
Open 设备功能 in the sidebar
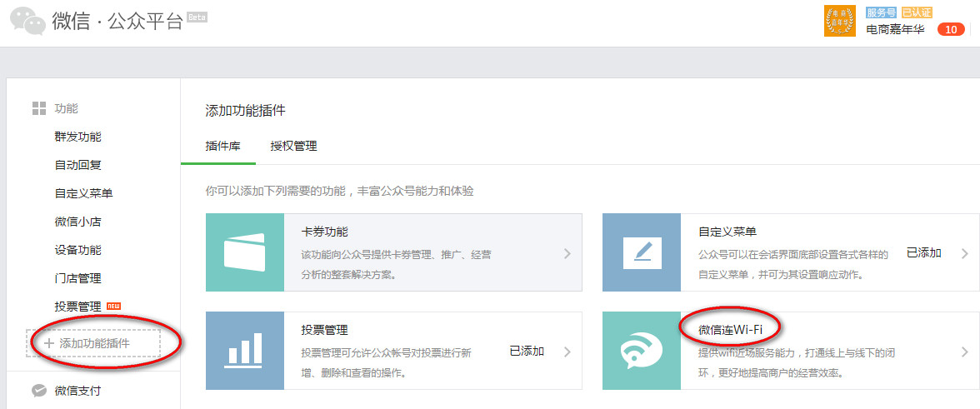click(78, 251)
